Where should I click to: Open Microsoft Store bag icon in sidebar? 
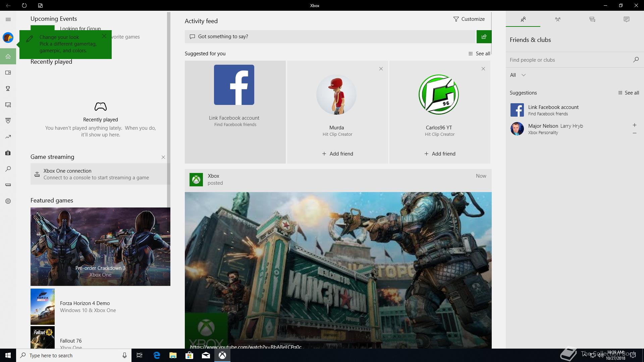click(x=8, y=153)
